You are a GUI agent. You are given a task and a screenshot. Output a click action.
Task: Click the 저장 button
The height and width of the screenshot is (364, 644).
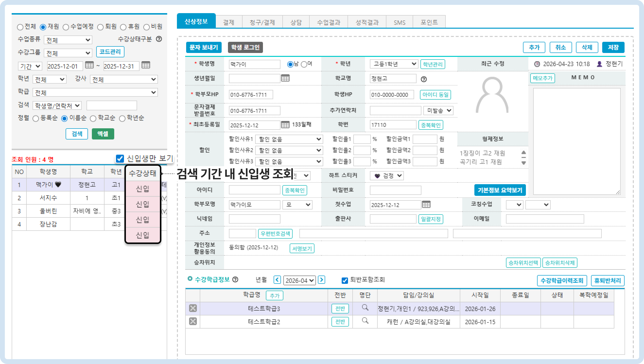click(x=613, y=47)
